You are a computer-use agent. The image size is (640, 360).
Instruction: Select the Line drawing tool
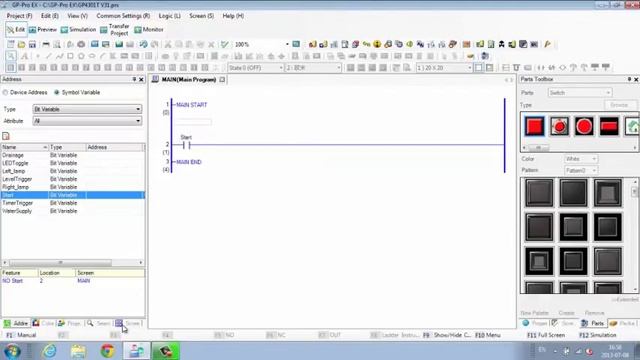(x=49, y=56)
